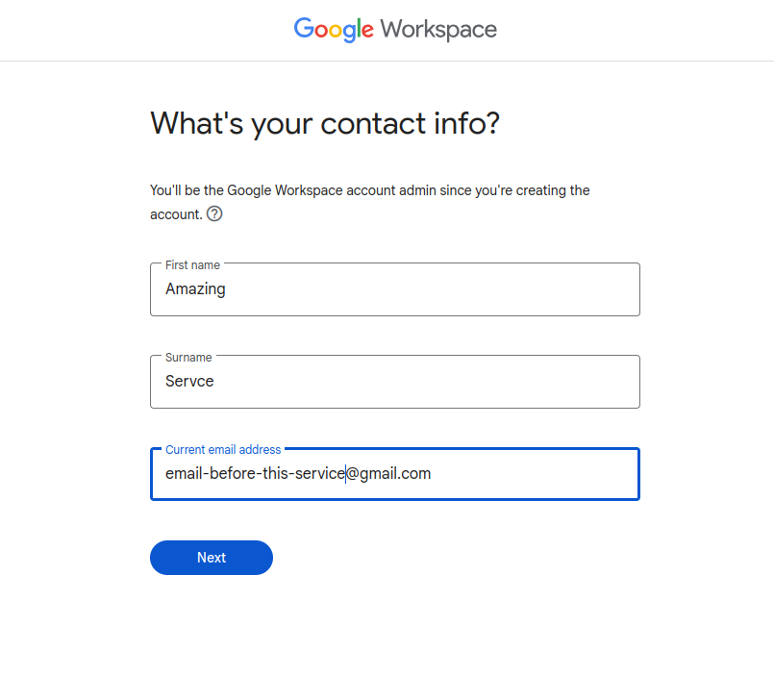Image resolution: width=774 pixels, height=700 pixels.
Task: Click the Surname floating label
Action: [x=188, y=357]
